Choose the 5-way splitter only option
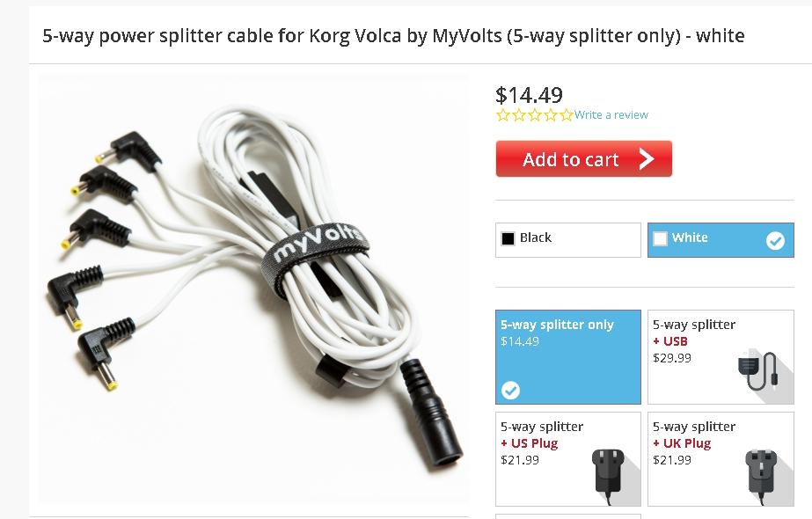 568,357
